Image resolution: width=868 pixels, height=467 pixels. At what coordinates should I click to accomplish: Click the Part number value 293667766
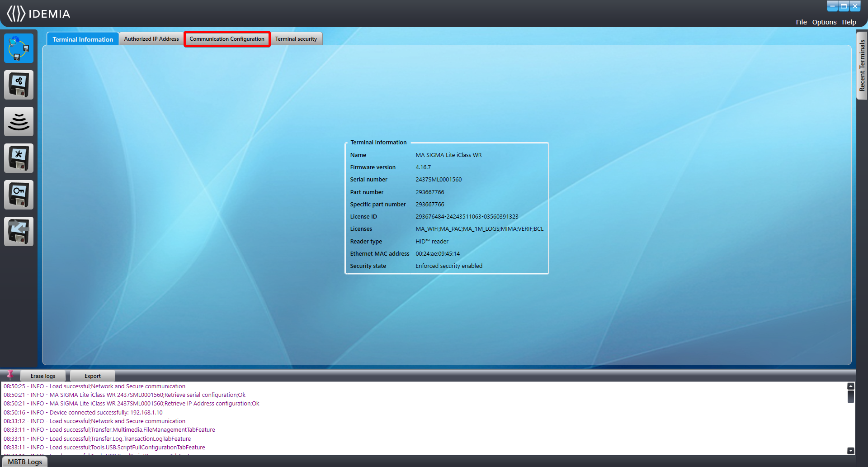[x=430, y=192]
